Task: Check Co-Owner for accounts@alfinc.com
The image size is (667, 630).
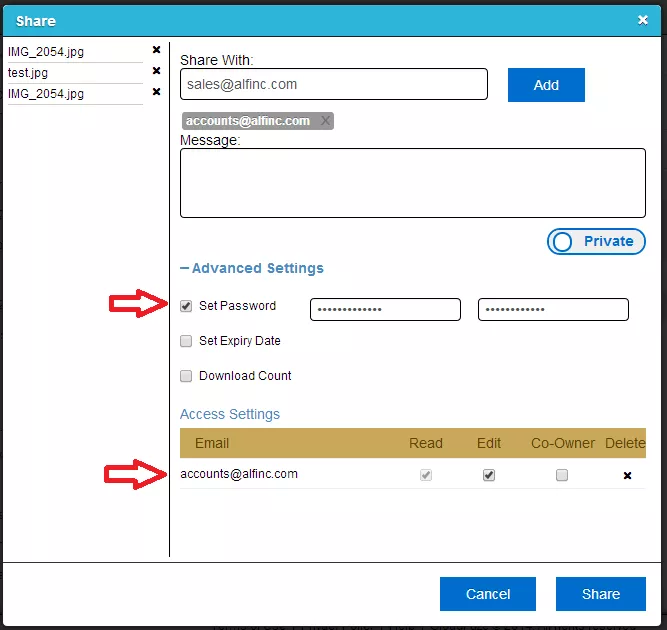Action: click(562, 475)
